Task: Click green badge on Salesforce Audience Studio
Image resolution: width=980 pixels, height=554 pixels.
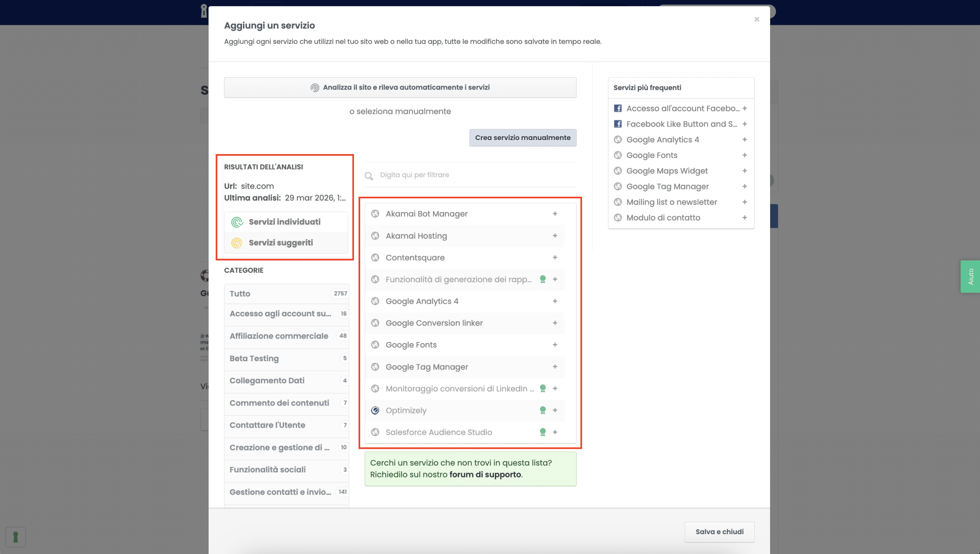Action: coord(542,432)
